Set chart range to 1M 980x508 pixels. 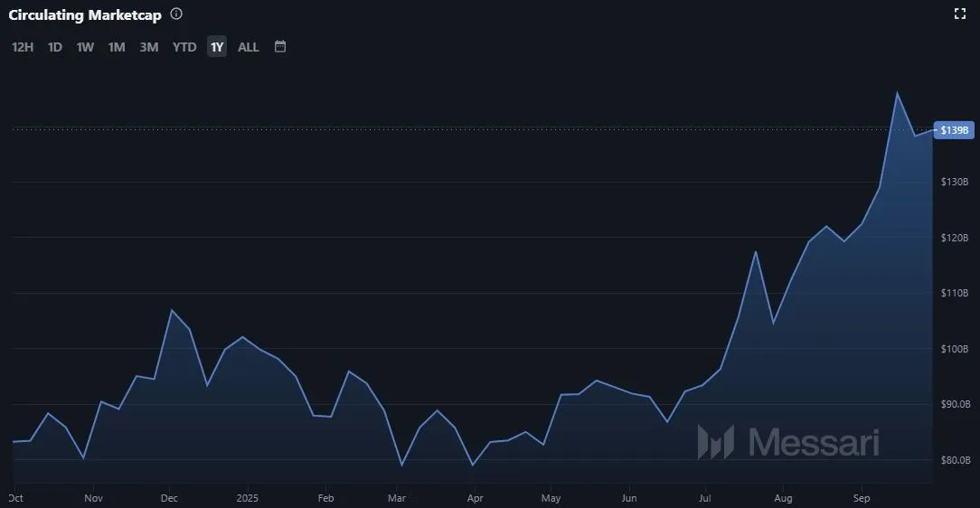pyautogui.click(x=117, y=47)
